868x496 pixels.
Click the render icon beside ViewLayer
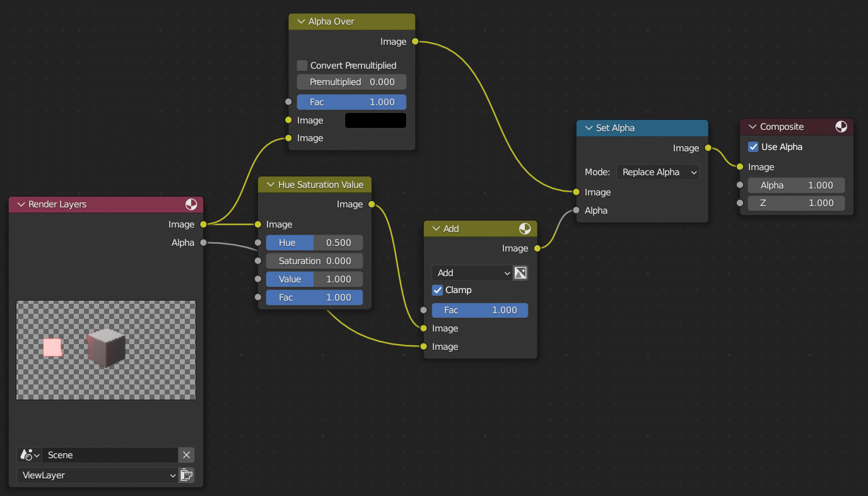pyautogui.click(x=186, y=475)
